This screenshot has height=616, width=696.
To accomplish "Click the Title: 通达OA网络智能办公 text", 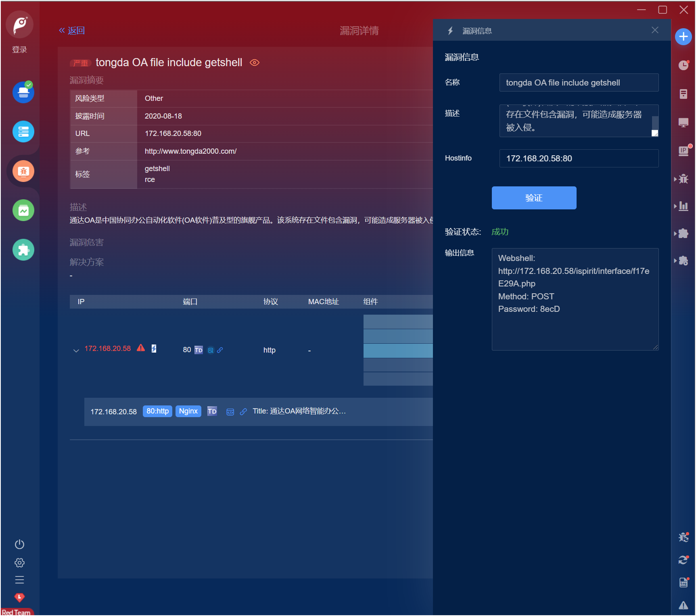I will [299, 411].
